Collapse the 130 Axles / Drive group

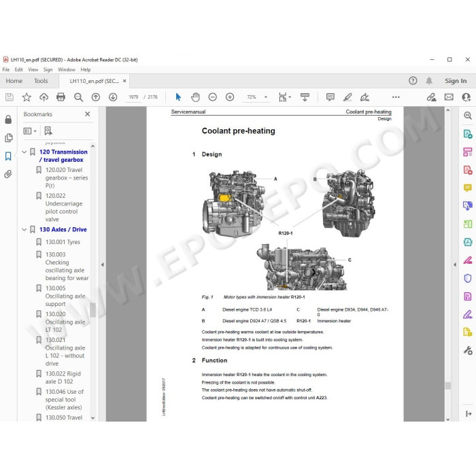pos(24,230)
